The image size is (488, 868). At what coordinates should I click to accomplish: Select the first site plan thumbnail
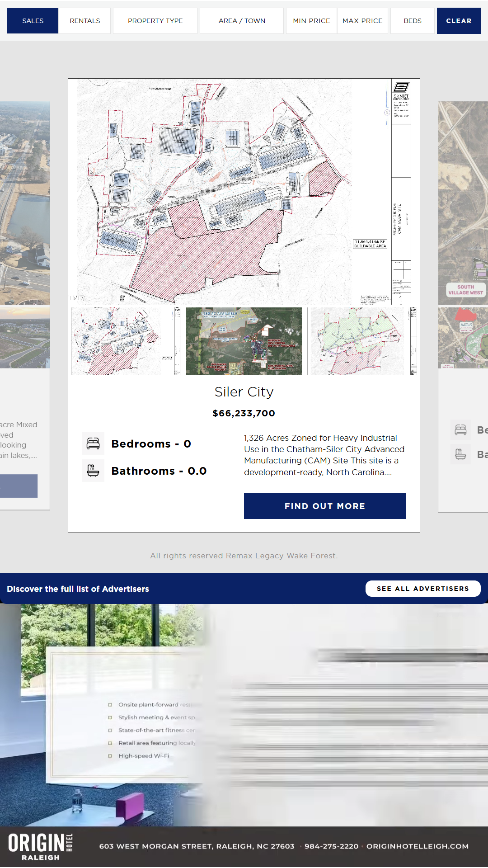click(126, 341)
